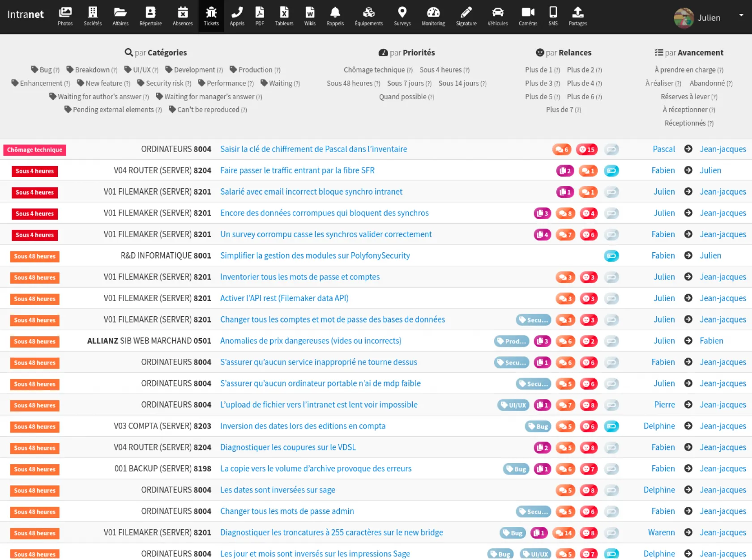Toggle battery status on Pascal encryption key ticket
Image resolution: width=752 pixels, height=560 pixels.
tap(611, 149)
